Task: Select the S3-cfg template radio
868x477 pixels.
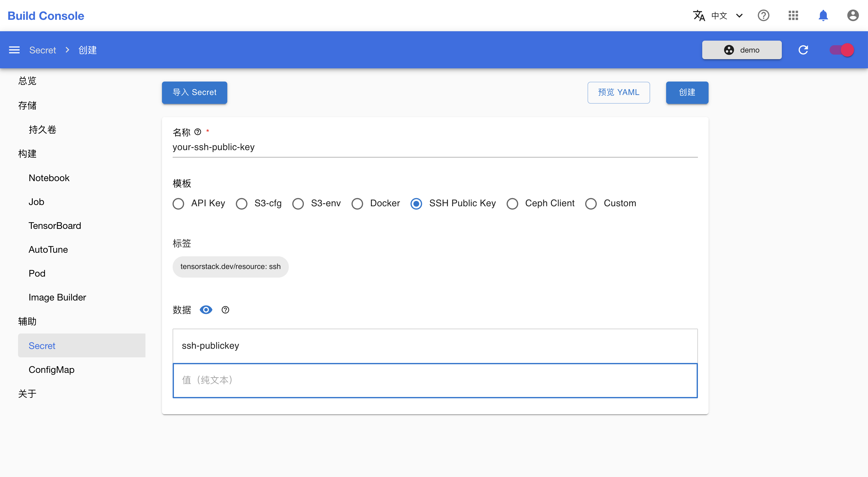Action: coord(242,204)
